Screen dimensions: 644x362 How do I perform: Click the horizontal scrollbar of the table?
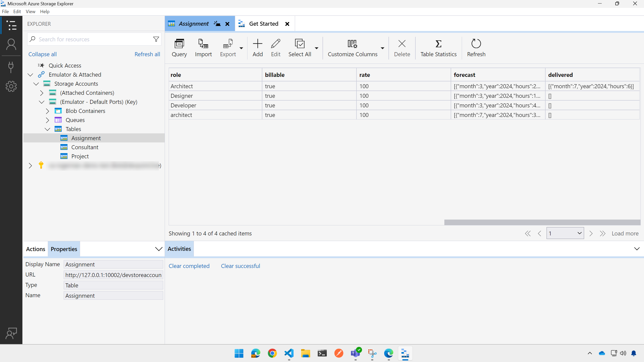point(542,222)
